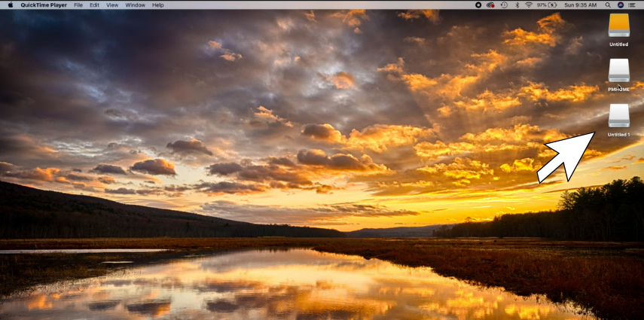The height and width of the screenshot is (320, 644).
Task: Click the Creative Cloud status icon with red dot
Action: click(490, 5)
